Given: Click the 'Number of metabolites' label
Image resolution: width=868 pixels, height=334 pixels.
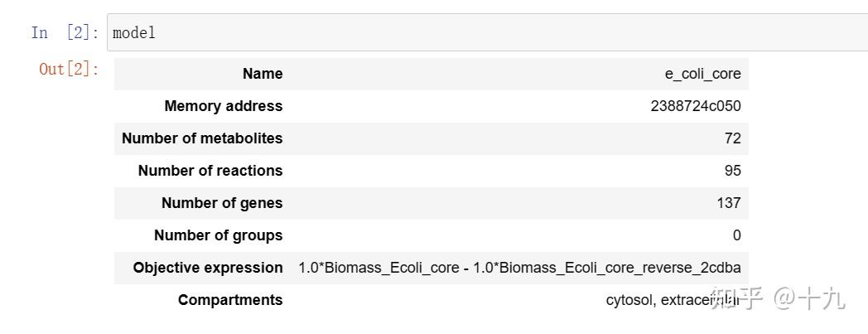Looking at the screenshot, I should (x=202, y=138).
